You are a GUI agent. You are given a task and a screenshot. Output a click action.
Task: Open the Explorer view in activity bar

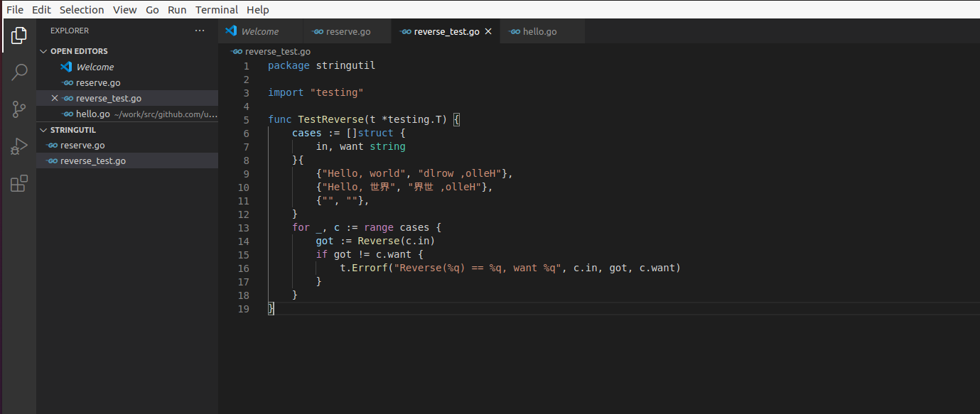[19, 35]
